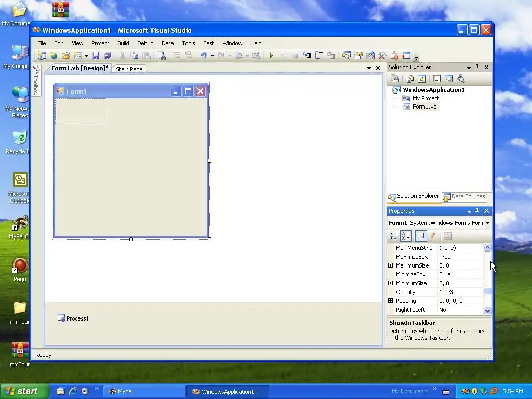Screen dimensions: 532x399
Task: Select the Process1 component in tray
Action: (73, 318)
